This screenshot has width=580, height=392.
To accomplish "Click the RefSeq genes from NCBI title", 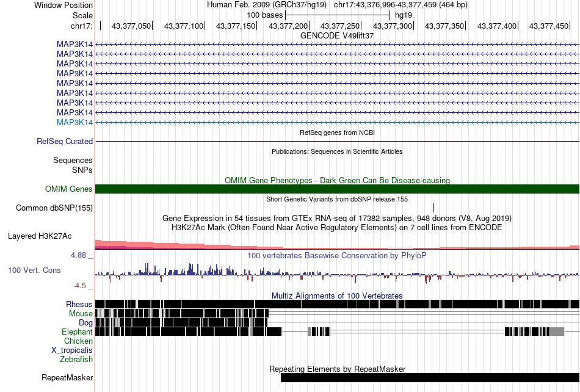I will pyautogui.click(x=338, y=132).
